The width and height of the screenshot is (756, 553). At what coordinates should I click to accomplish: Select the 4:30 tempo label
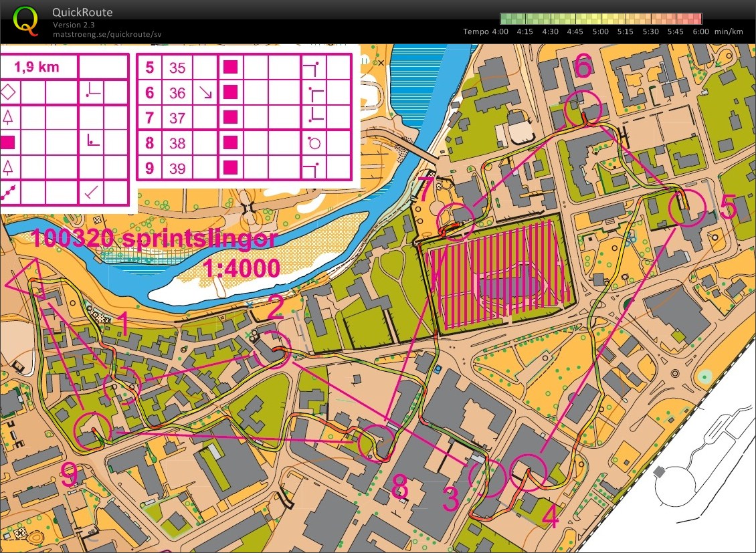pyautogui.click(x=550, y=32)
